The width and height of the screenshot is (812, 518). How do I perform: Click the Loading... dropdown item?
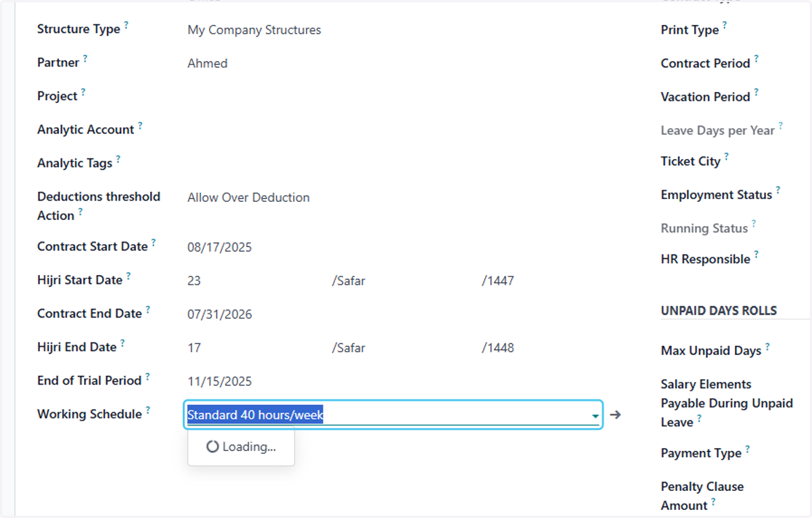tap(241, 447)
